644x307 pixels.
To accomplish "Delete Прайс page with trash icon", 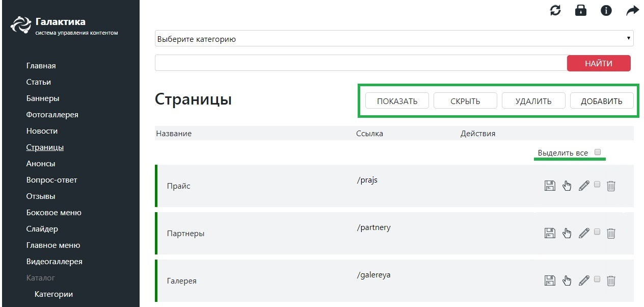I will (x=611, y=186).
